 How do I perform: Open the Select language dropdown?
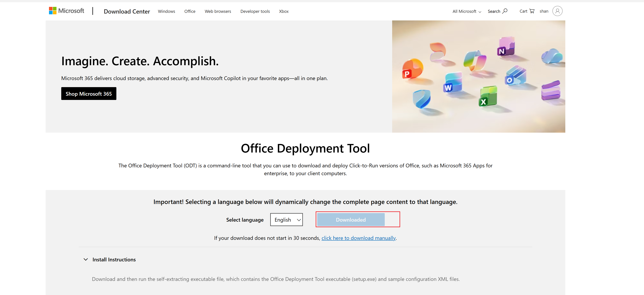click(x=286, y=219)
